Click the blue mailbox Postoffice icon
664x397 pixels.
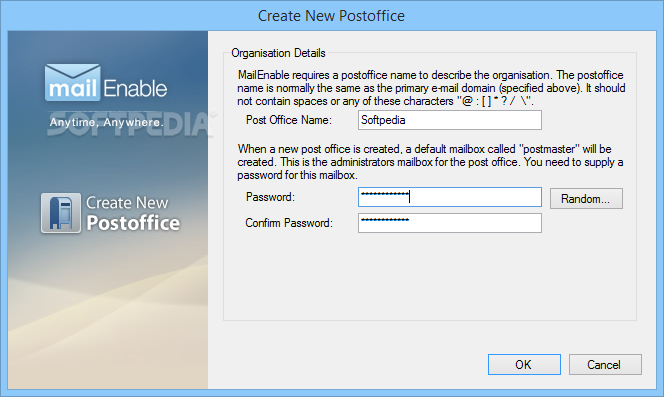(61, 213)
